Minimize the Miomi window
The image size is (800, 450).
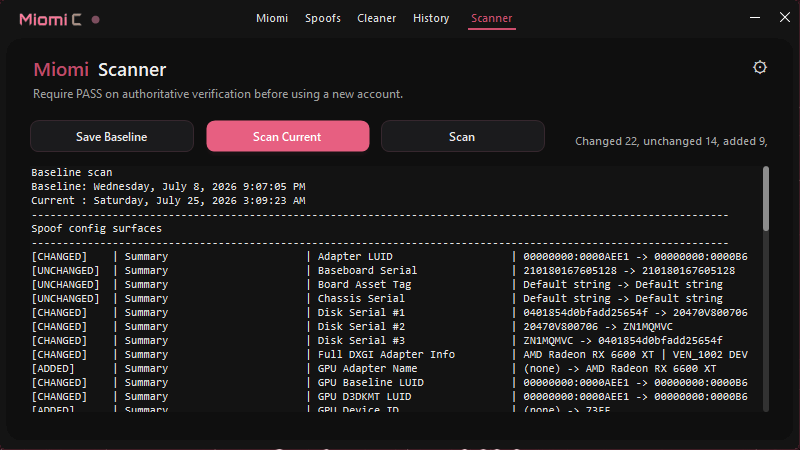755,17
